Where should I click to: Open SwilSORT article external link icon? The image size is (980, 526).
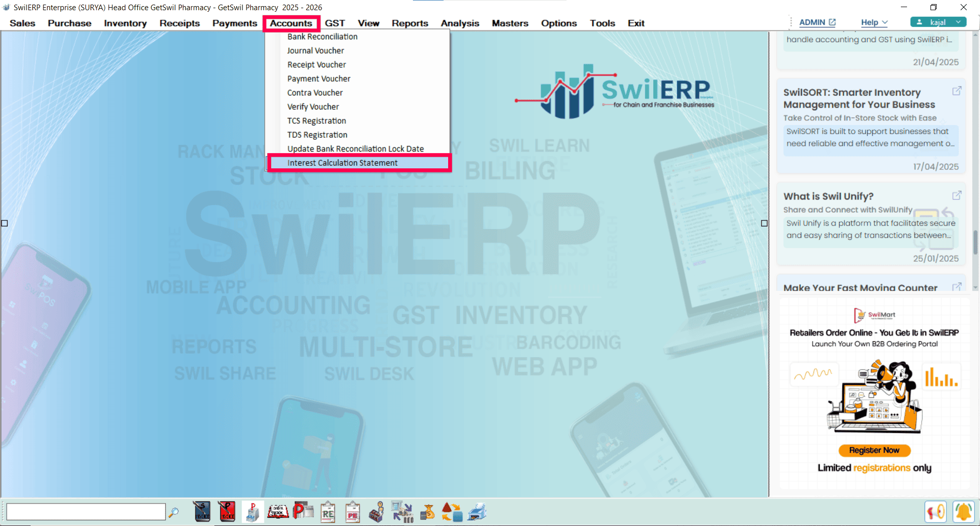(x=957, y=91)
